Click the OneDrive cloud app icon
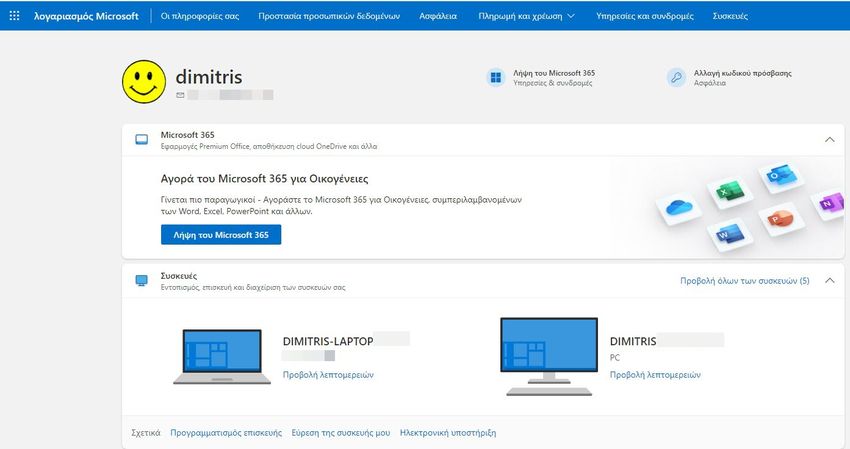 pyautogui.click(x=679, y=207)
